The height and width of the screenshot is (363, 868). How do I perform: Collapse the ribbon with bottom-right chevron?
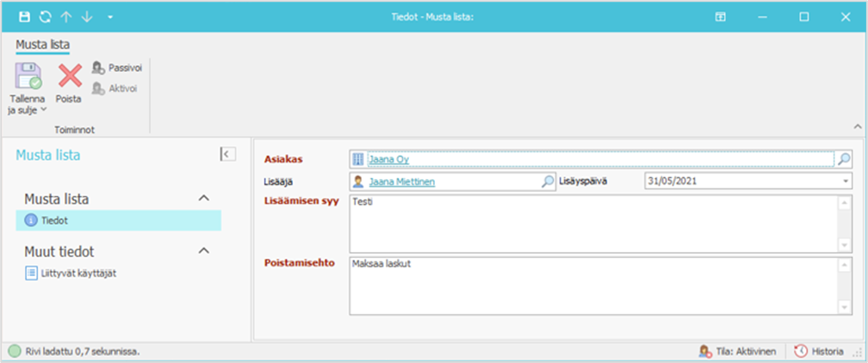click(857, 126)
